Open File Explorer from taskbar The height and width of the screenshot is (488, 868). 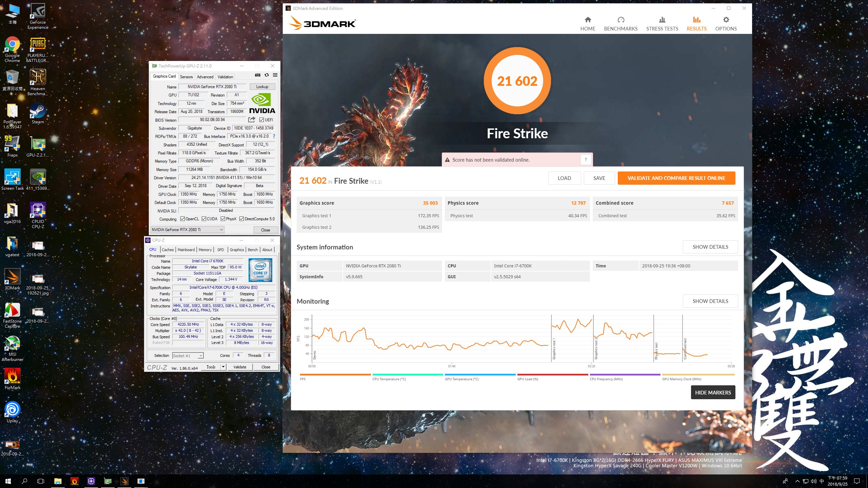pyautogui.click(x=58, y=481)
